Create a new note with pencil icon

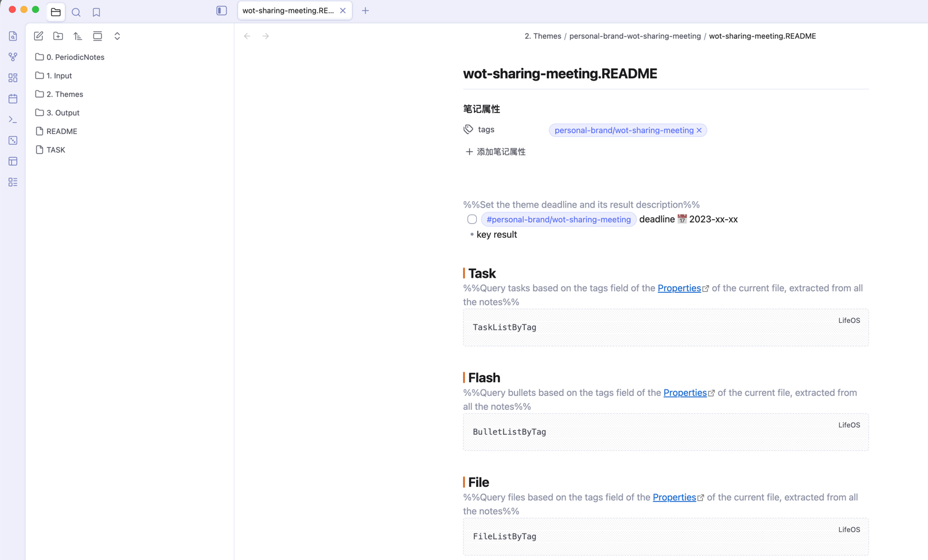point(38,36)
